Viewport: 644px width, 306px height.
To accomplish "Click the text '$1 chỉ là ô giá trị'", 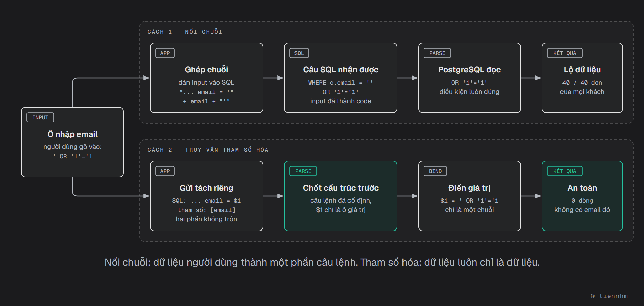I will [341, 210].
